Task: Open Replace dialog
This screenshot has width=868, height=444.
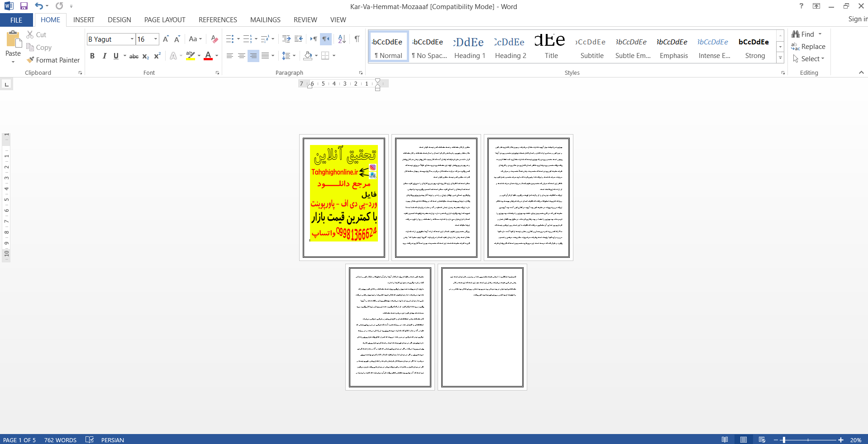Action: tap(808, 46)
